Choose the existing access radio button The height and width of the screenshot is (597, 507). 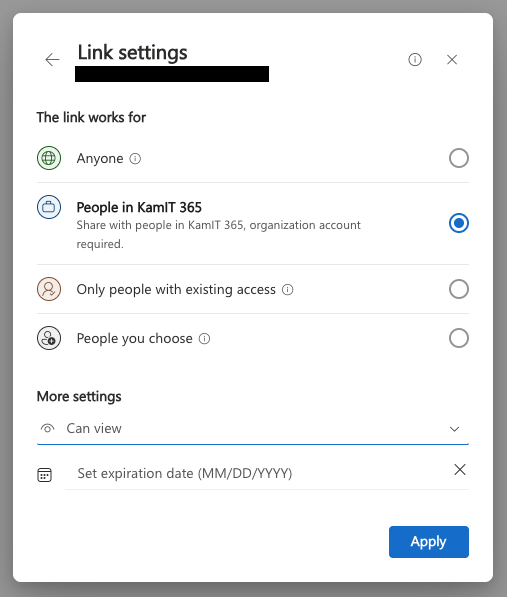[459, 289]
